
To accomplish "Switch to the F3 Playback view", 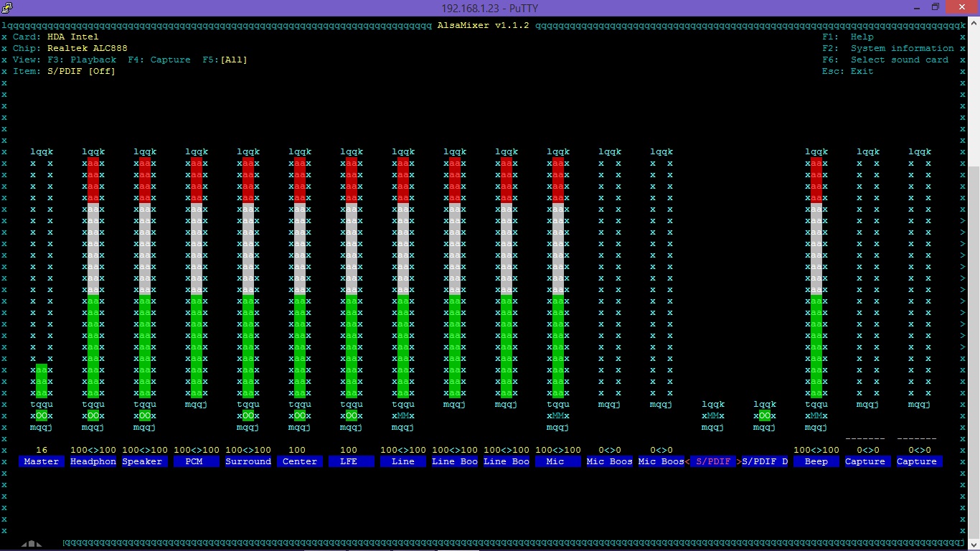I will coord(82,60).
